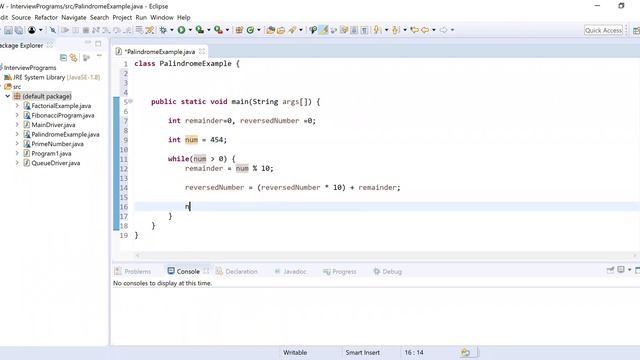This screenshot has width=640, height=360.
Task: Close the Console view tab
Action: pyautogui.click(x=206, y=271)
